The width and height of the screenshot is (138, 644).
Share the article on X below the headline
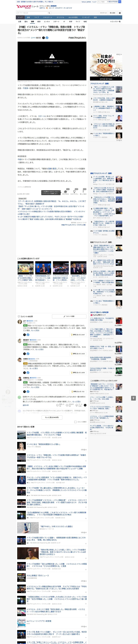coord(44,38)
